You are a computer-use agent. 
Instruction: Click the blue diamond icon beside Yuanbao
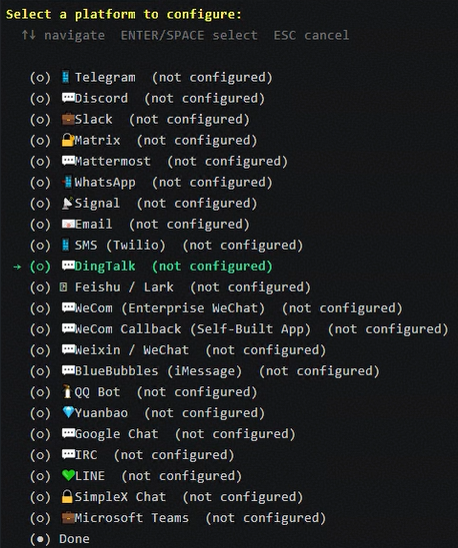pyautogui.click(x=68, y=412)
